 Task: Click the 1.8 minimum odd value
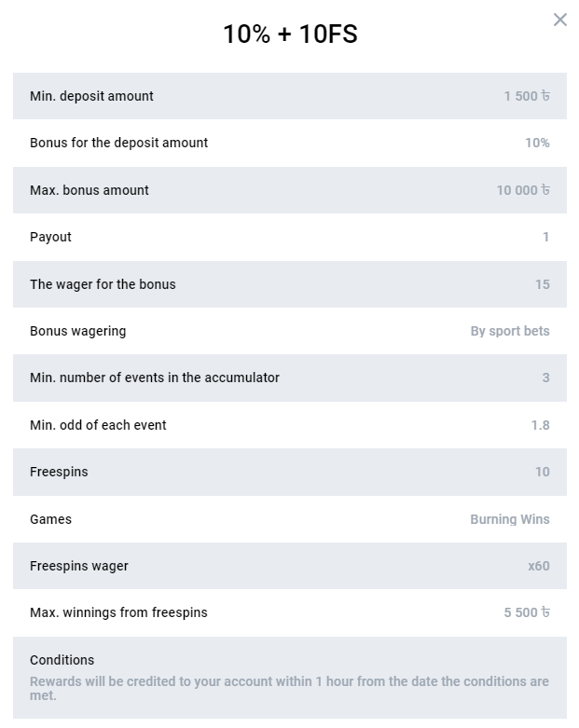click(541, 425)
